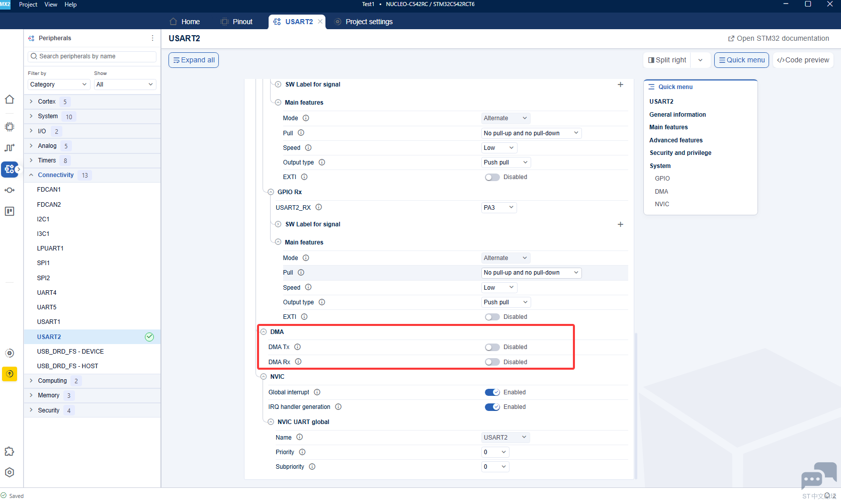Show info for USART2_RX setting
841x504 pixels.
(318, 207)
